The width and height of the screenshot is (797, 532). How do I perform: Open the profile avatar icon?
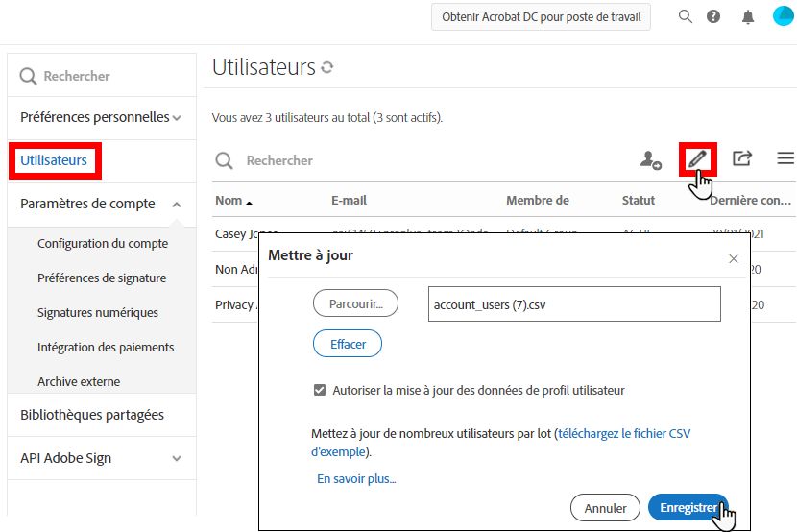(x=783, y=16)
